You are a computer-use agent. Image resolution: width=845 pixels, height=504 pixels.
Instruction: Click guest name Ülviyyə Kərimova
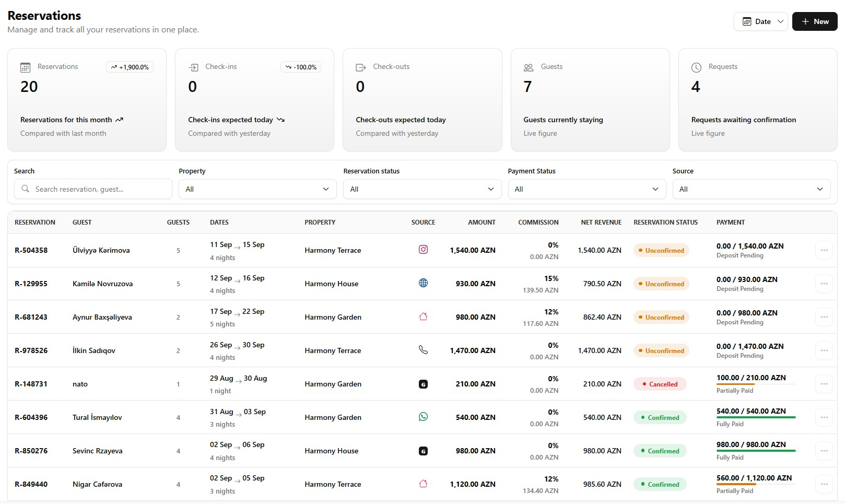(101, 250)
